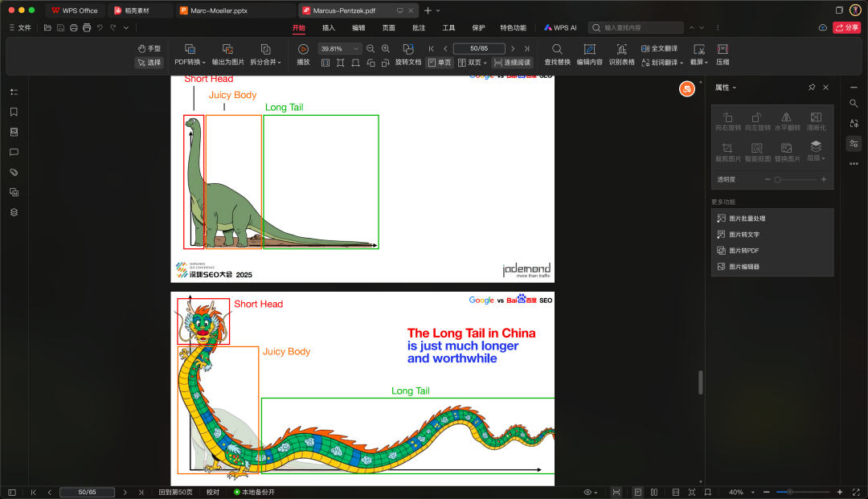This screenshot has width=868, height=499.
Task: Enable Single Page view (单页)
Action: click(440, 63)
